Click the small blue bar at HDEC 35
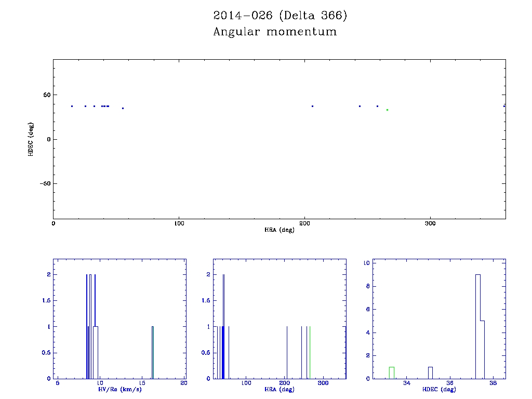Viewport: 532px width, 399px height. [x=430, y=373]
